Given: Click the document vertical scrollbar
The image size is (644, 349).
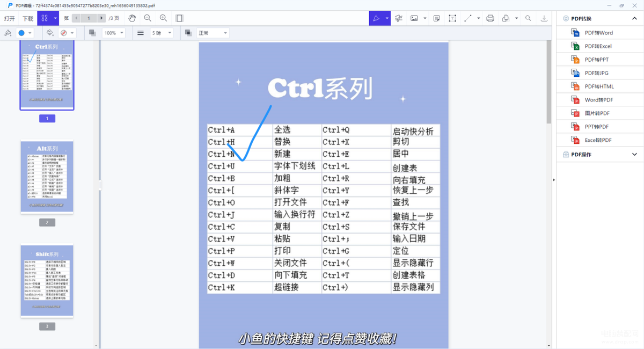Looking at the screenshot, I should point(548,83).
